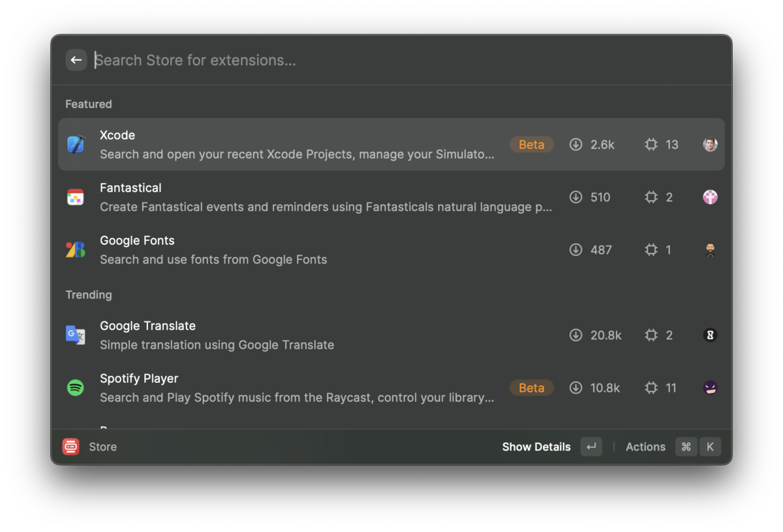This screenshot has width=783, height=532.
Task: Open Spotify Player author avatar
Action: click(x=710, y=388)
